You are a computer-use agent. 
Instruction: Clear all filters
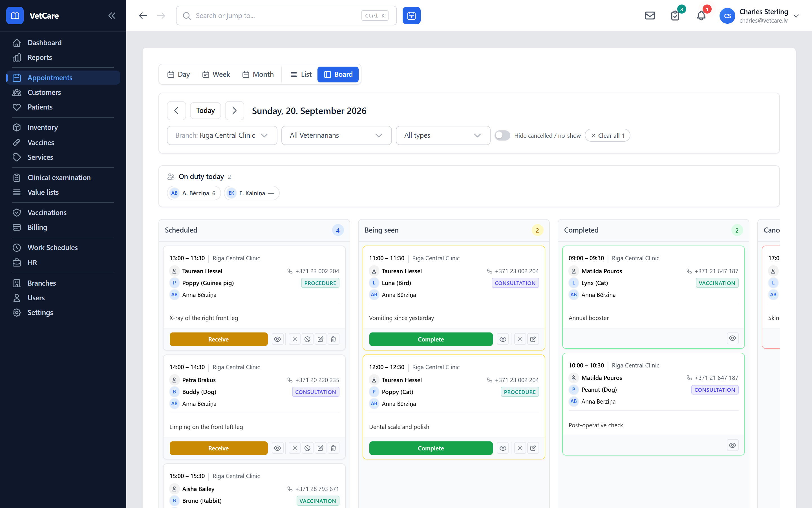pyautogui.click(x=607, y=135)
